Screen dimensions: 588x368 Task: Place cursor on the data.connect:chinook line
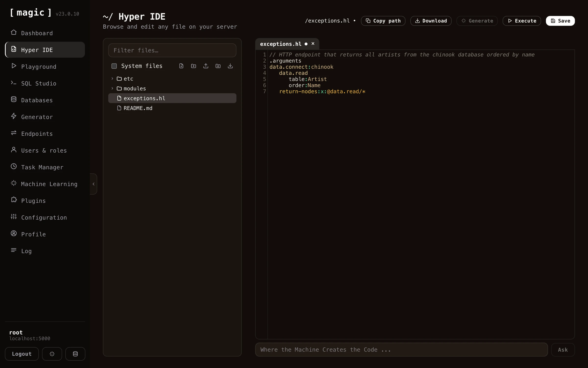click(x=301, y=67)
